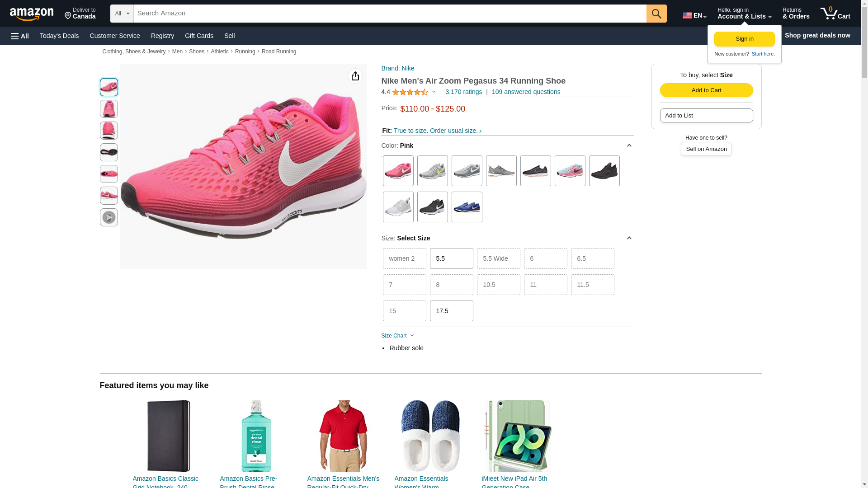Click the Search Amazon input field
Viewport: 868px width, 488px height.
point(390,14)
